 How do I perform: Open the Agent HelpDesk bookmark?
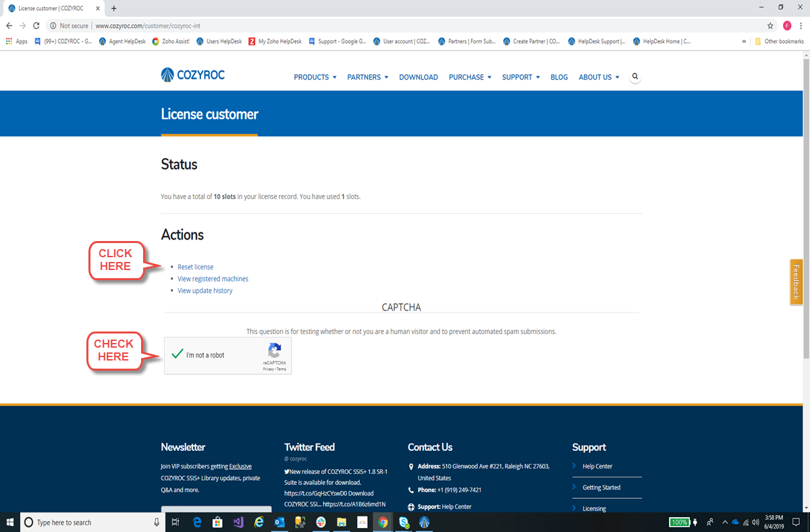(122, 41)
